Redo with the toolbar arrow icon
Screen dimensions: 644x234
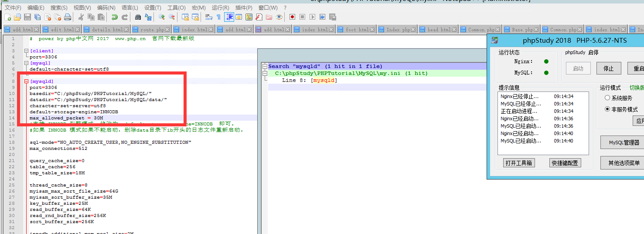[x=125, y=17]
